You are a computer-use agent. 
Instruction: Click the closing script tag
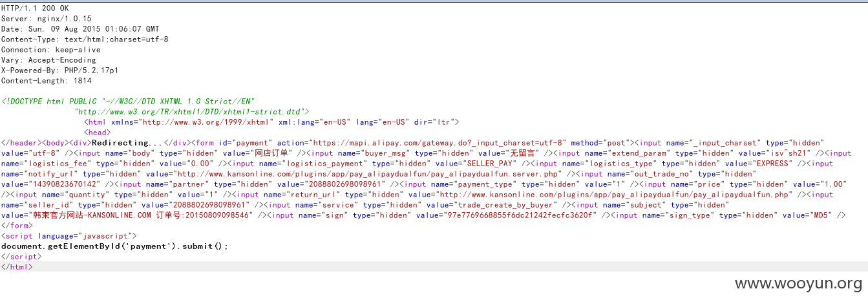[21, 257]
